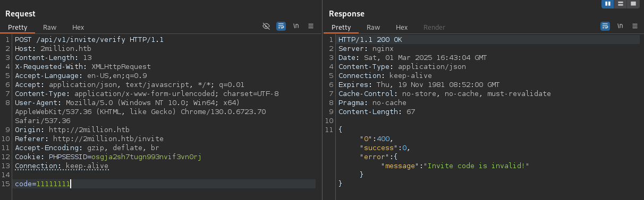Toggle Response line wrap icon
Screen dimensions: 644x200
click(605, 26)
